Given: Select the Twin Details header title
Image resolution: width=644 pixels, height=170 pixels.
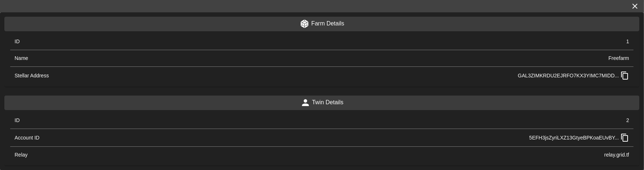Looking at the screenshot, I should 327,102.
